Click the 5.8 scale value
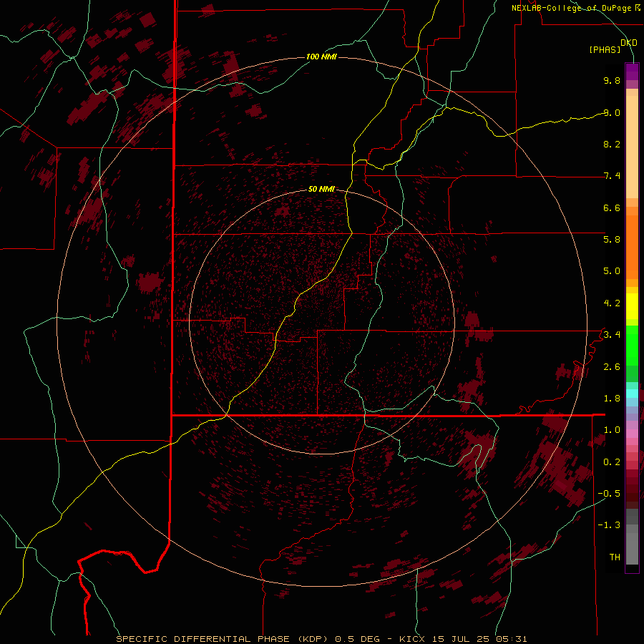The height and width of the screenshot is (644, 644). (x=612, y=240)
